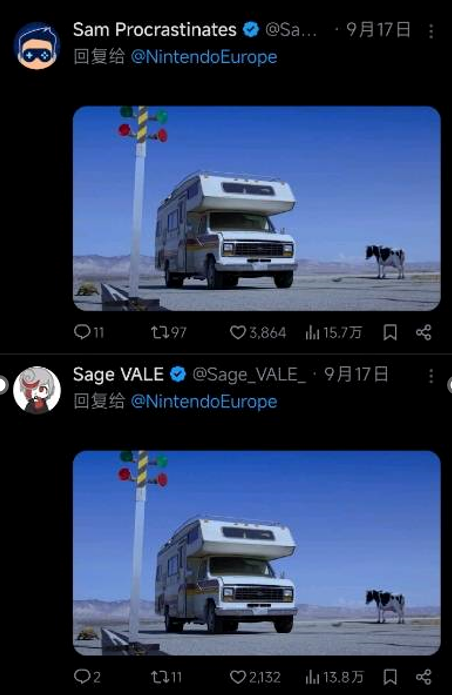Like the post with 2,132 likes
452x695 pixels.
(255, 677)
